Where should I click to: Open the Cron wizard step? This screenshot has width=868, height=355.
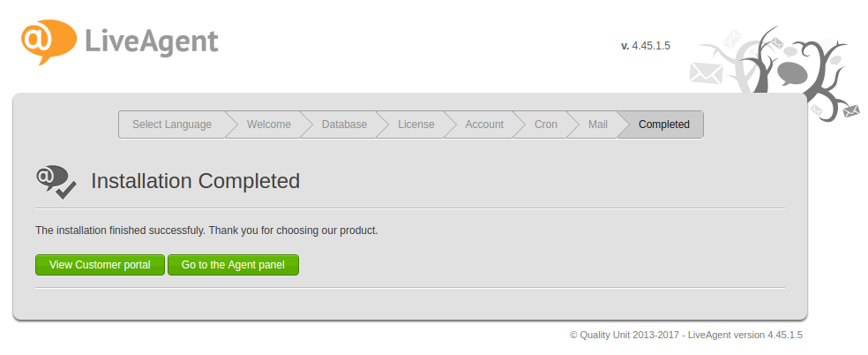point(545,125)
